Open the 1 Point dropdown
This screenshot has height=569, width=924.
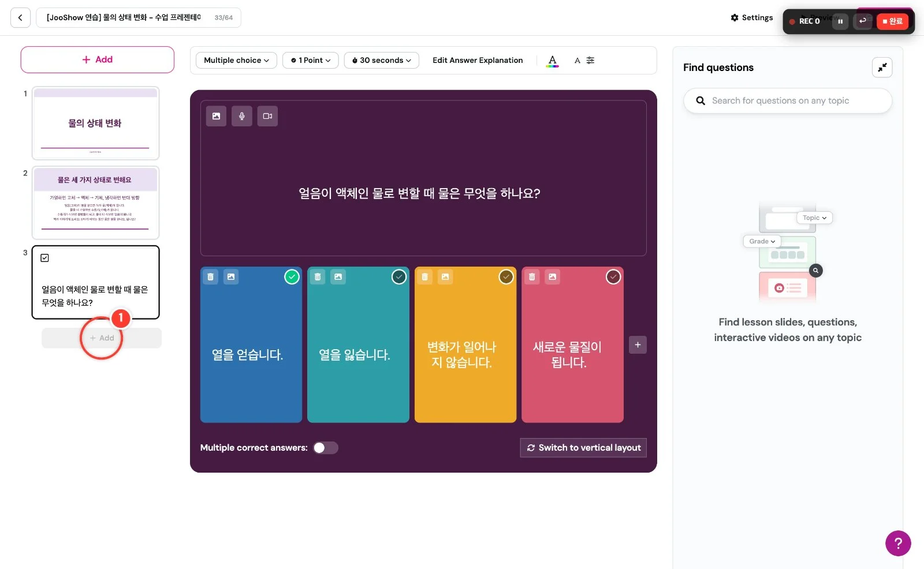[x=311, y=60]
